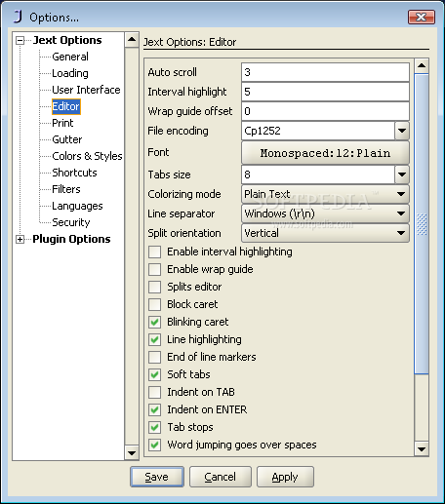The width and height of the screenshot is (445, 504).
Task: Select Languages in the options tree
Action: 77,206
